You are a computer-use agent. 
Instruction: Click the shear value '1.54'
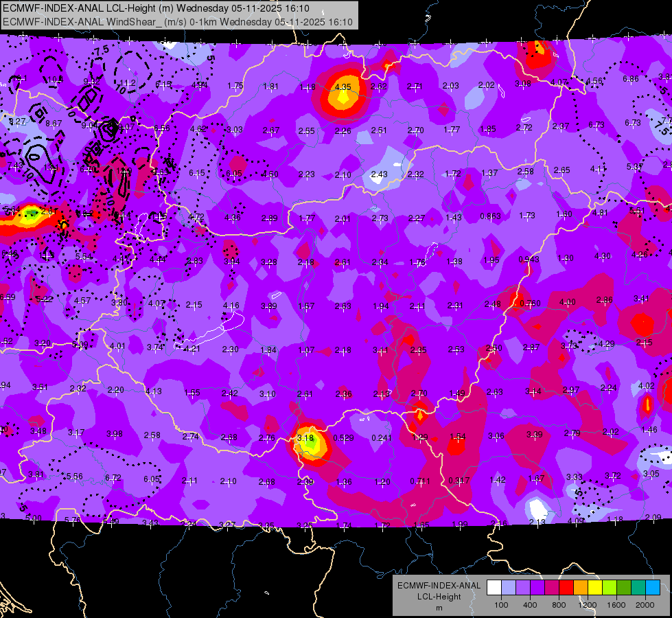tap(458, 437)
